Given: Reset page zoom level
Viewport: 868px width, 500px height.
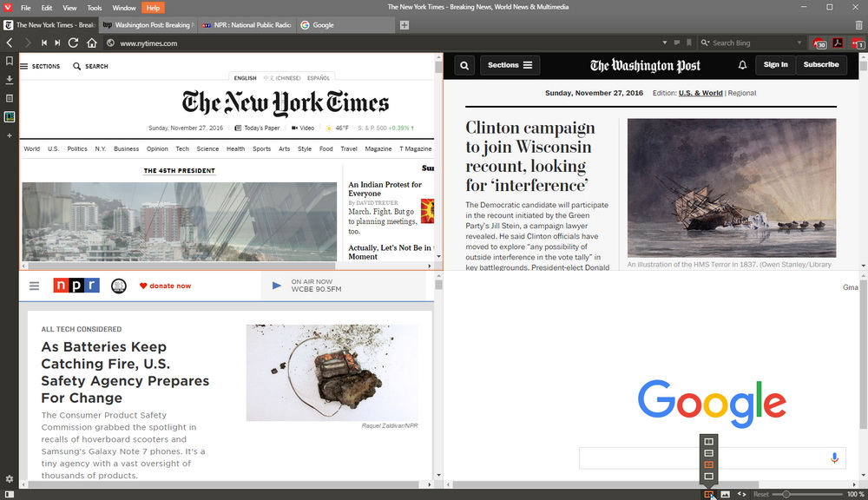Looking at the screenshot, I should click(x=761, y=494).
